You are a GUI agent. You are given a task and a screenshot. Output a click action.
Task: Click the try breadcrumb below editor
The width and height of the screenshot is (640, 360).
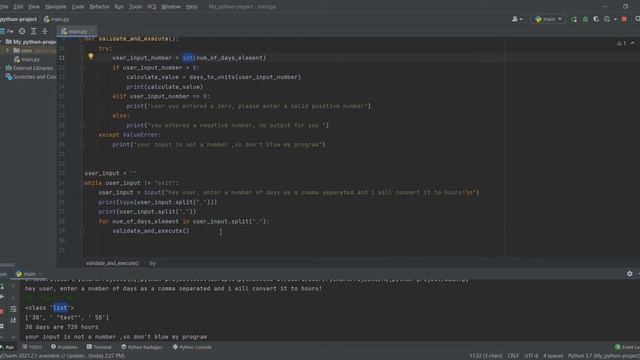[152, 263]
